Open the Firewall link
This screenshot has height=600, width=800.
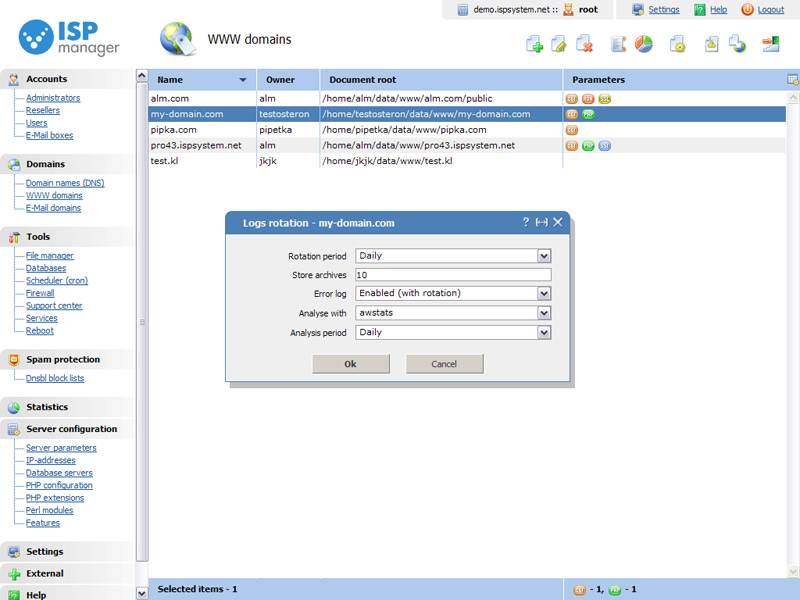(x=40, y=293)
